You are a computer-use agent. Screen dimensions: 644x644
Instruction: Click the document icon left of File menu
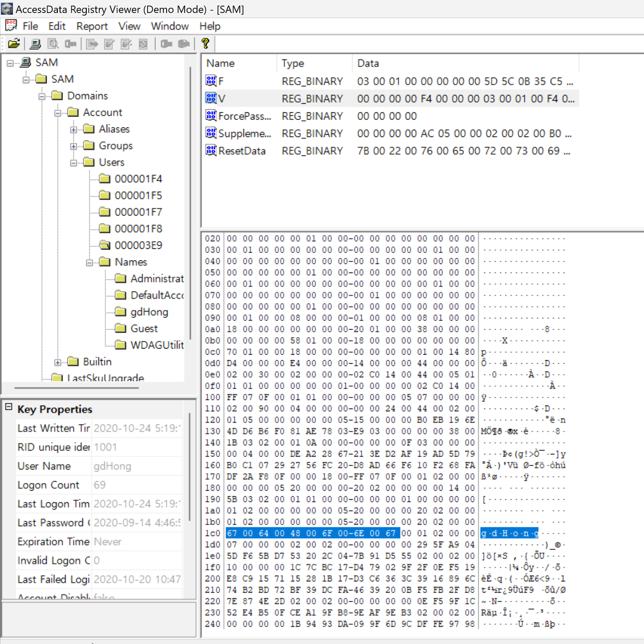click(11, 25)
